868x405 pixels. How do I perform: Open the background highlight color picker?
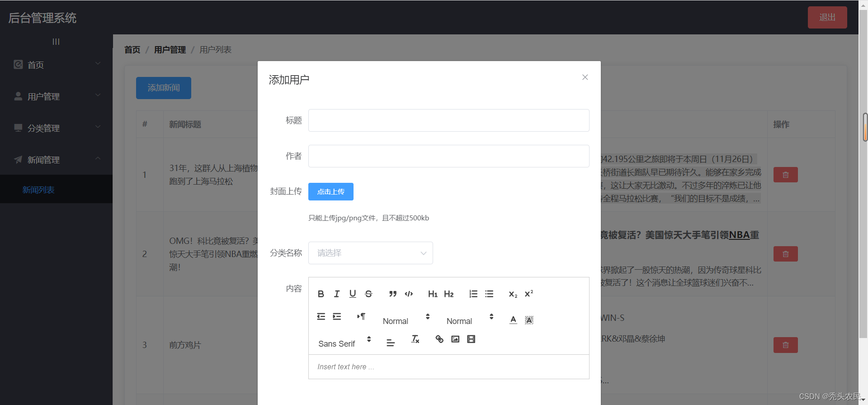529,320
